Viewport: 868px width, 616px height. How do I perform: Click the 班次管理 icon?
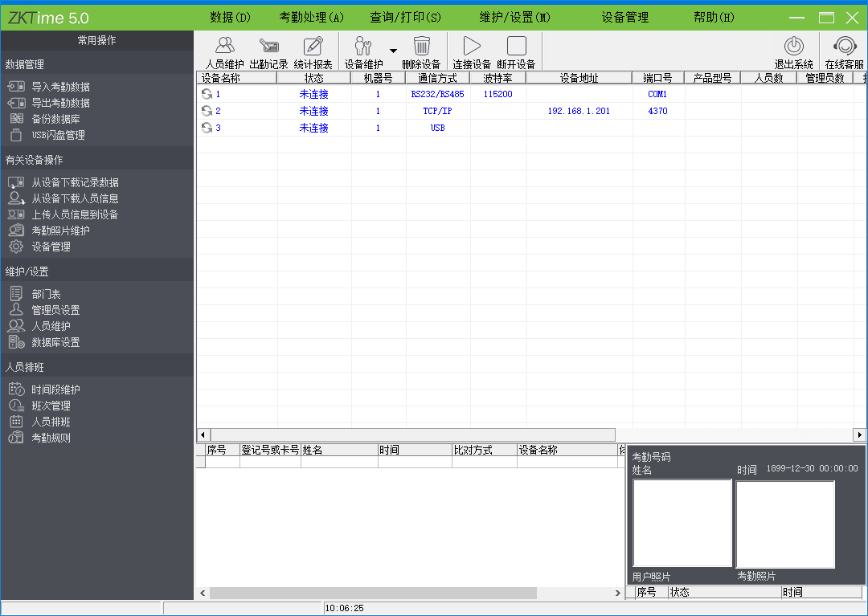(x=17, y=406)
